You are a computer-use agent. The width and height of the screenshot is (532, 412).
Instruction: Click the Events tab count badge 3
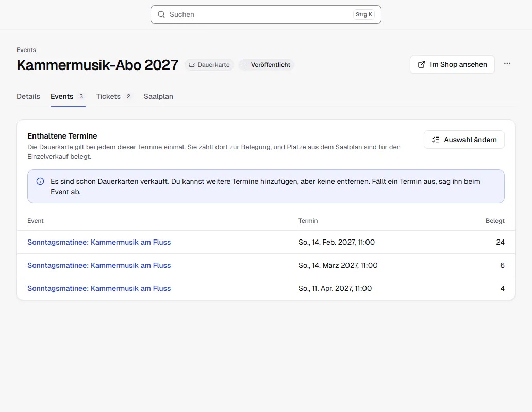[x=81, y=97]
